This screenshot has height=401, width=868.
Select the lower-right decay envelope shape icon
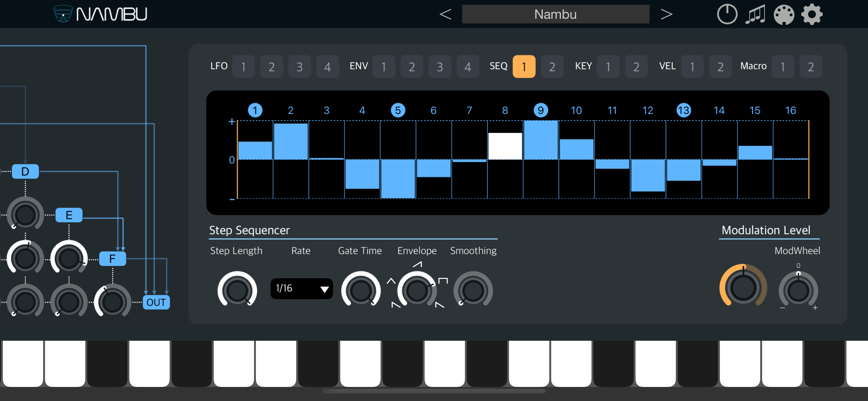coord(439,305)
